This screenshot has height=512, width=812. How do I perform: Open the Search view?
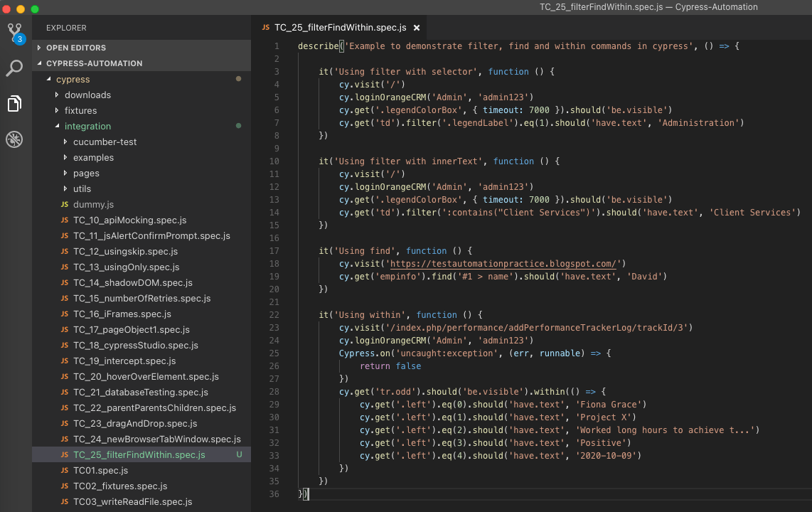click(x=14, y=69)
